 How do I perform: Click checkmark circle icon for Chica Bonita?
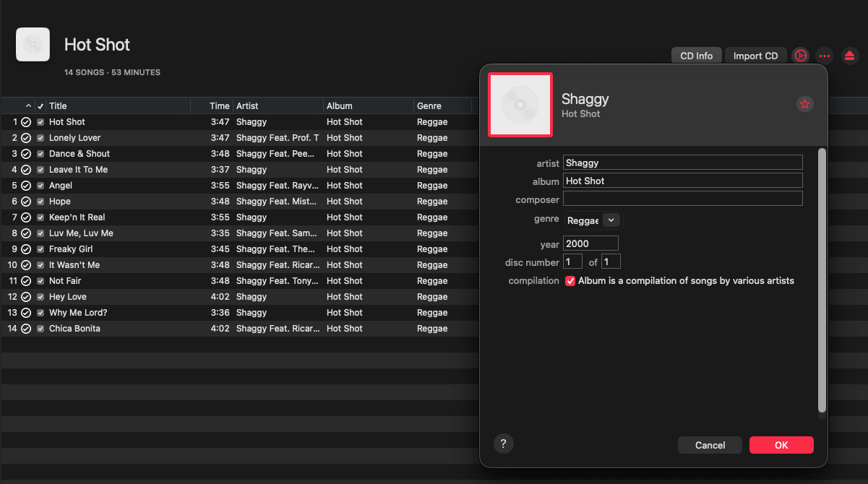click(x=26, y=329)
